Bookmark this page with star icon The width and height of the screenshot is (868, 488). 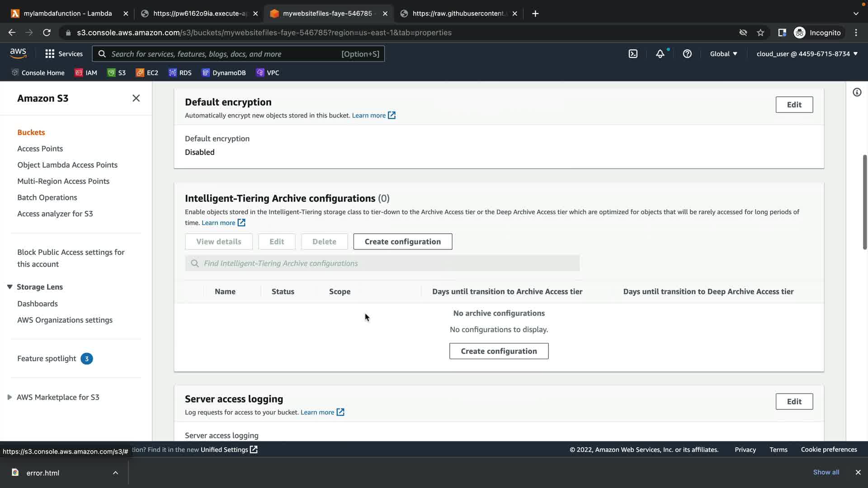point(760,33)
